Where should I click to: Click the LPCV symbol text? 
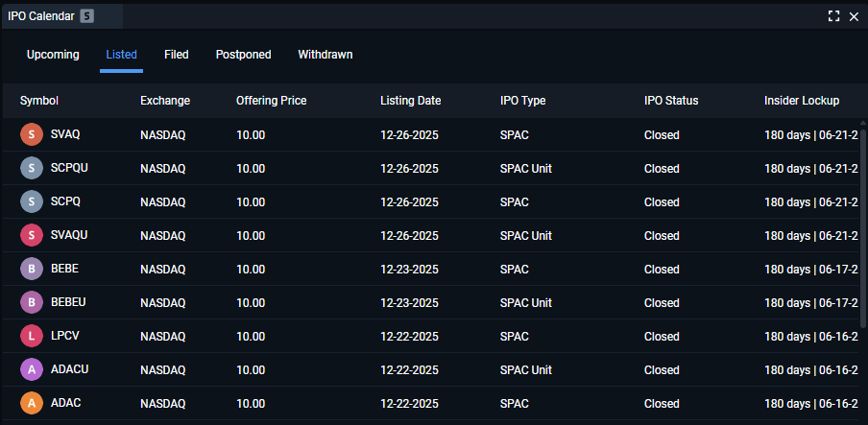(x=64, y=336)
